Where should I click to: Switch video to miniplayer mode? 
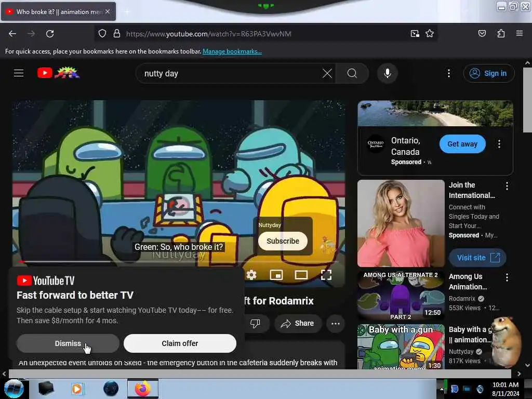(x=276, y=274)
